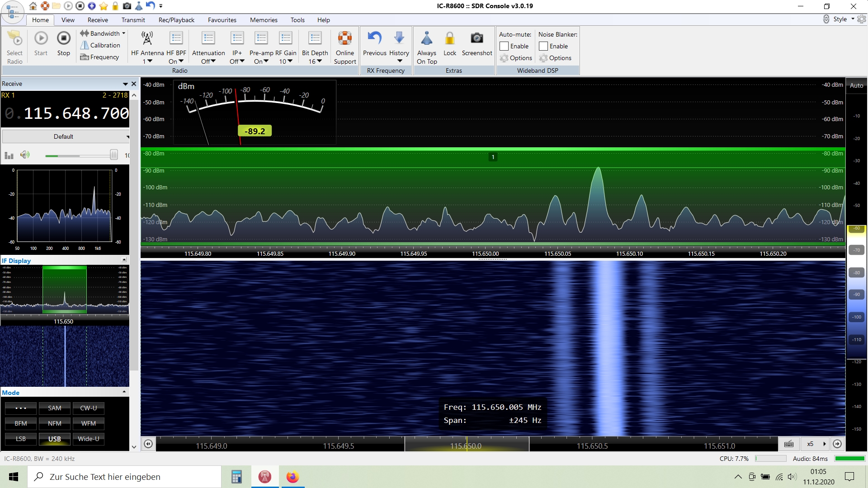The image size is (868, 488).
Task: Open Bit Depth 16 dropdown arrow
Action: coord(319,61)
